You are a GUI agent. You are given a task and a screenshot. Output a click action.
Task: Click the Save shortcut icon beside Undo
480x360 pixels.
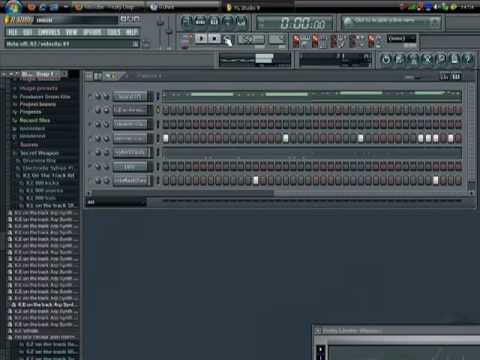click(399, 59)
